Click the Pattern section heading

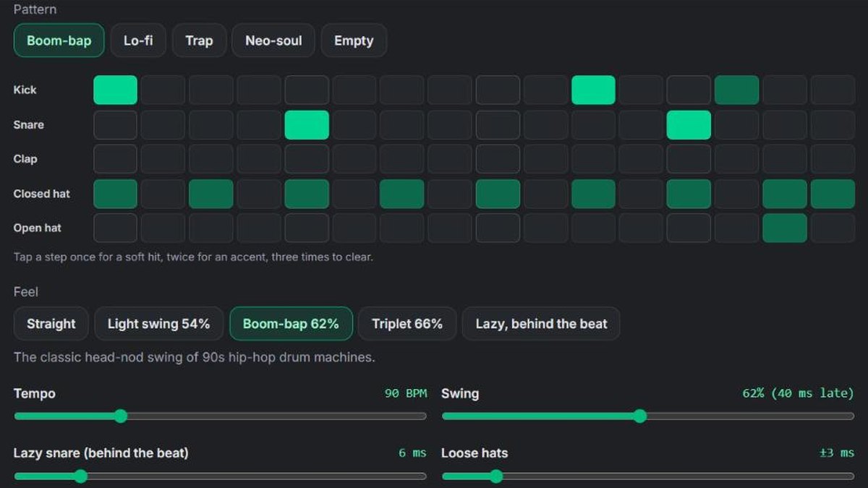click(35, 9)
